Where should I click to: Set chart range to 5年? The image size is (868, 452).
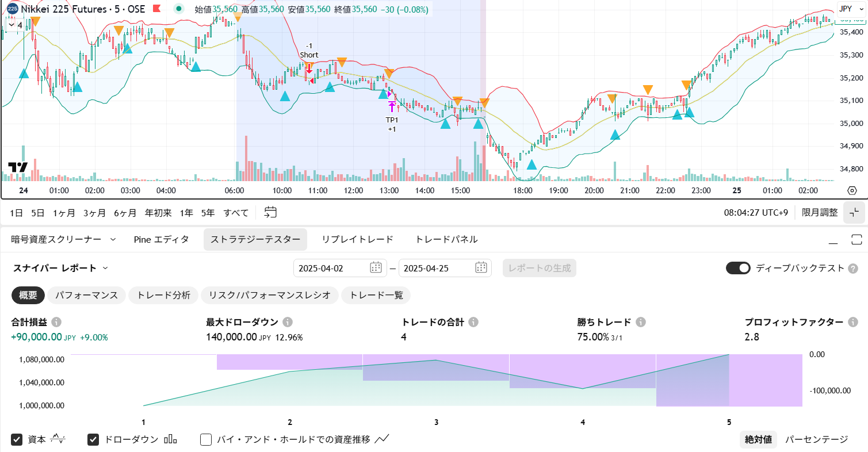click(208, 213)
